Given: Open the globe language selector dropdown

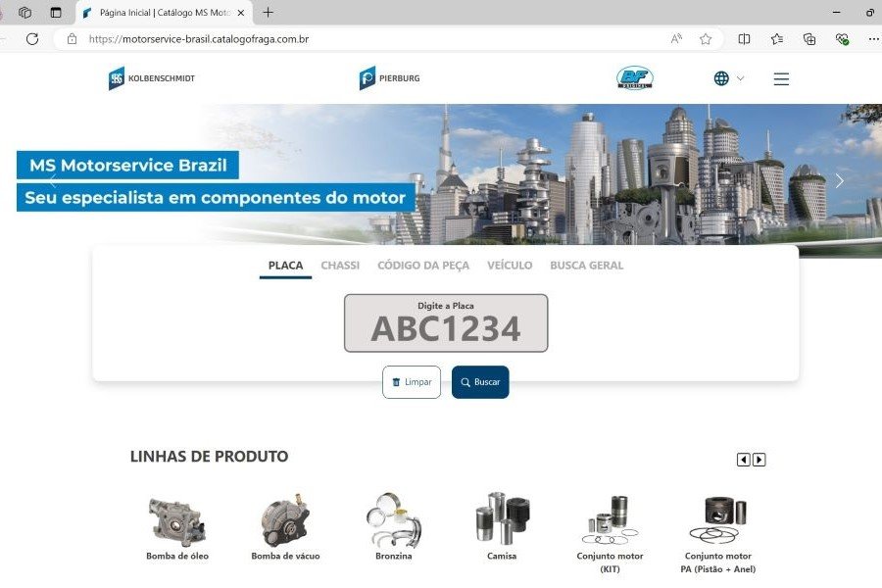Looking at the screenshot, I should 728,78.
